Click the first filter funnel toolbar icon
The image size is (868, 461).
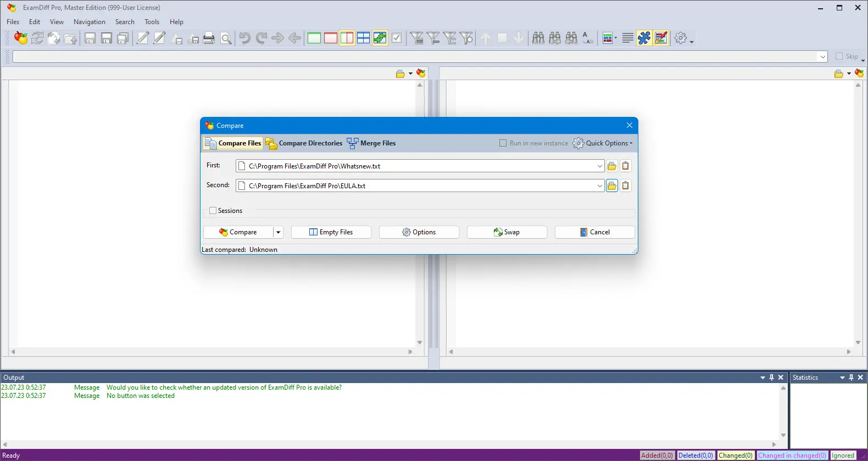click(x=417, y=38)
